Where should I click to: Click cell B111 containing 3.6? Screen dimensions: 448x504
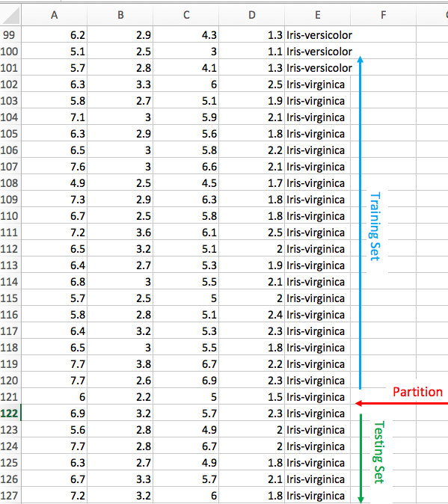[120, 233]
